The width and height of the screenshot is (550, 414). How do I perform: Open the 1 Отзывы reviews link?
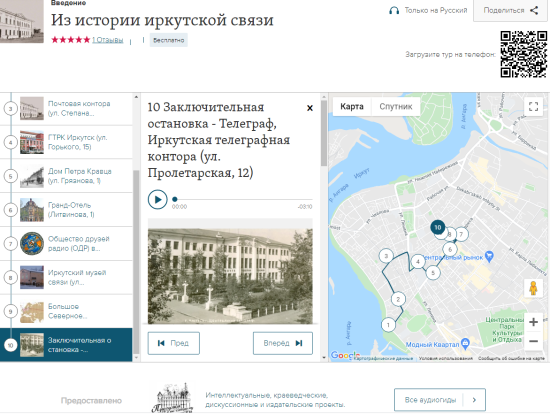click(108, 40)
